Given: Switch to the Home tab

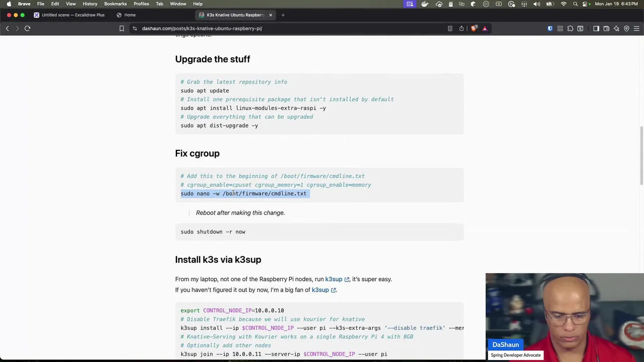Looking at the screenshot, I should [130, 15].
